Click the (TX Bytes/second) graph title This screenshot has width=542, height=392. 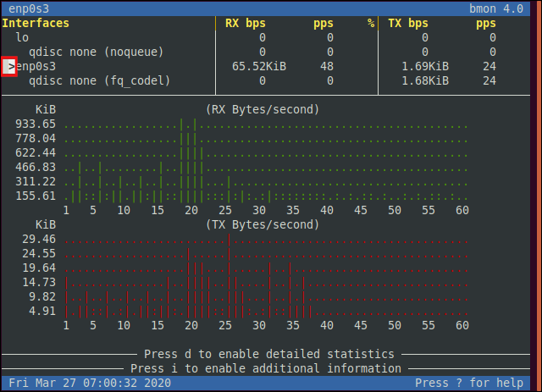coord(262,224)
